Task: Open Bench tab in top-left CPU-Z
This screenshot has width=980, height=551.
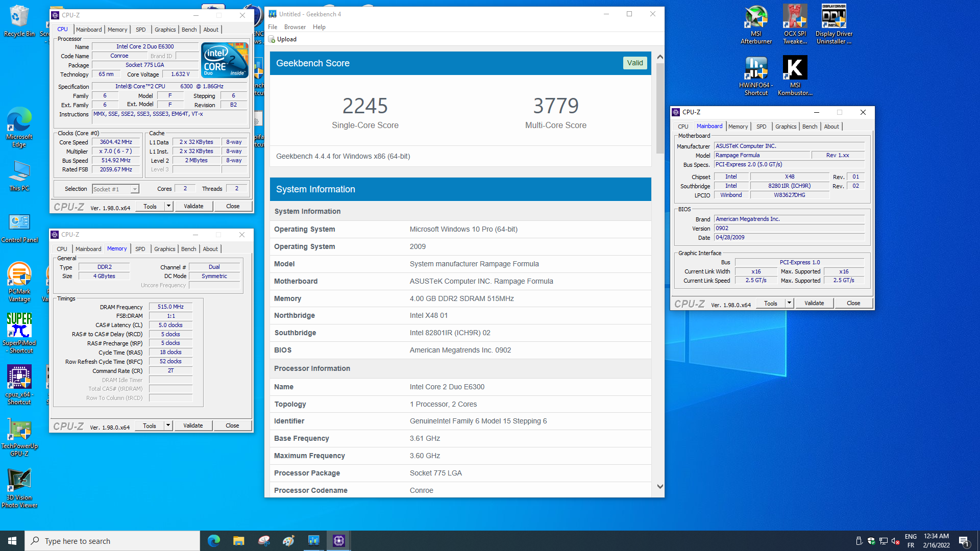Action: [189, 30]
